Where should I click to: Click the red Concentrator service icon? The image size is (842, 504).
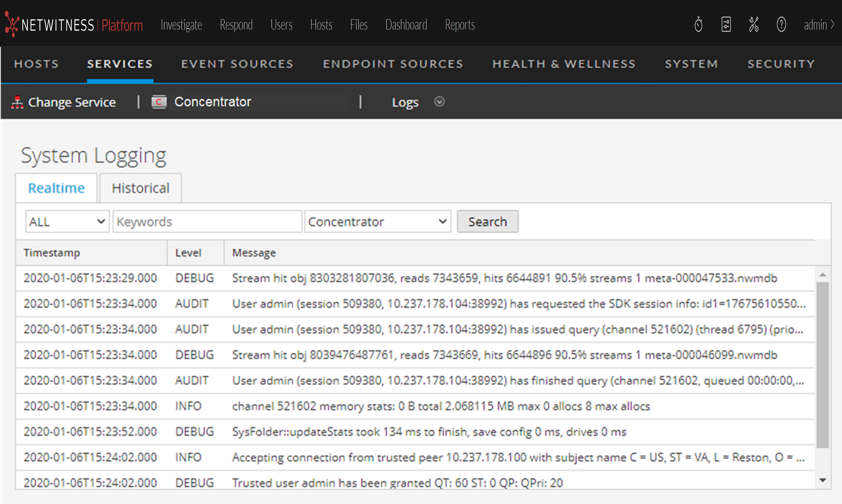click(159, 102)
